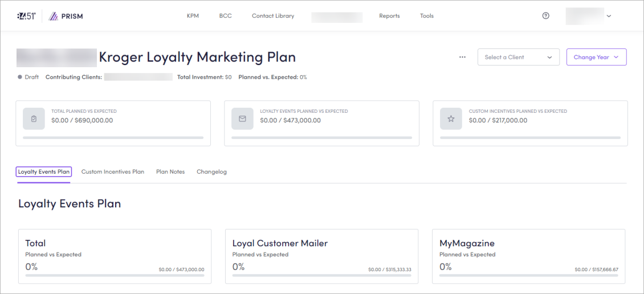Switch to the Plan Notes tab

[x=170, y=171]
